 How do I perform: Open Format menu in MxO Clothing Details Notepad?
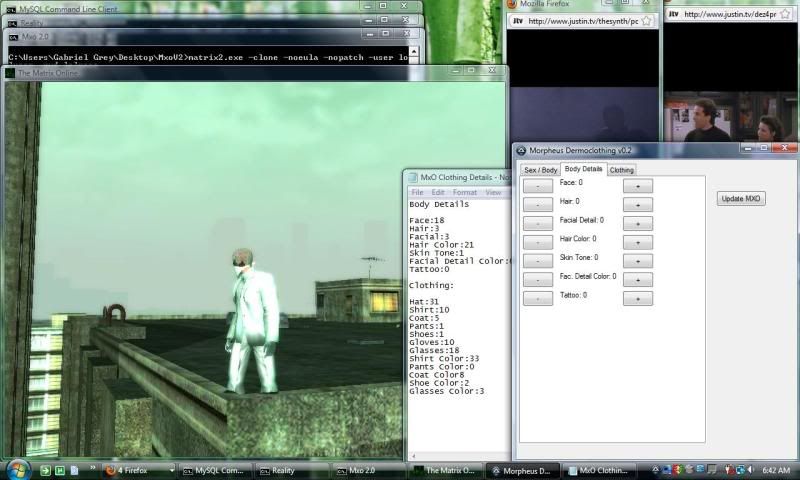464,192
